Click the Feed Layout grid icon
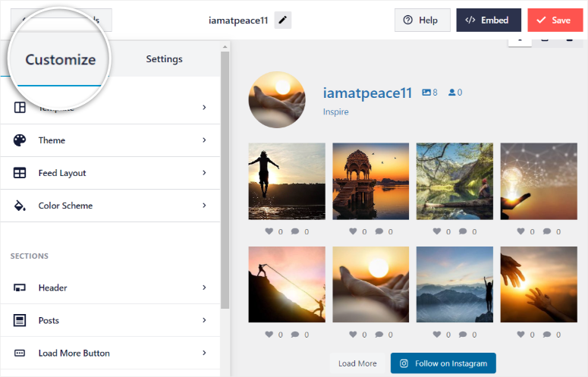Screen dimensions: 588x377 point(20,173)
